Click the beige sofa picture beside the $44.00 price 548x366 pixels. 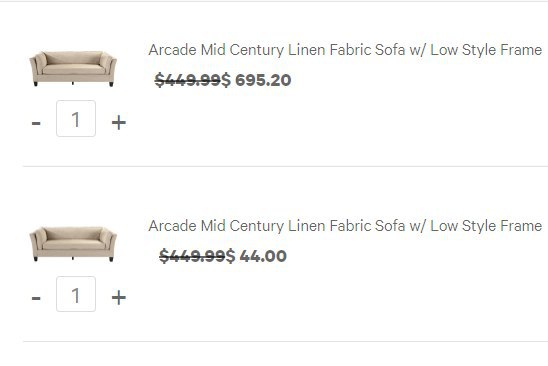[x=73, y=244]
